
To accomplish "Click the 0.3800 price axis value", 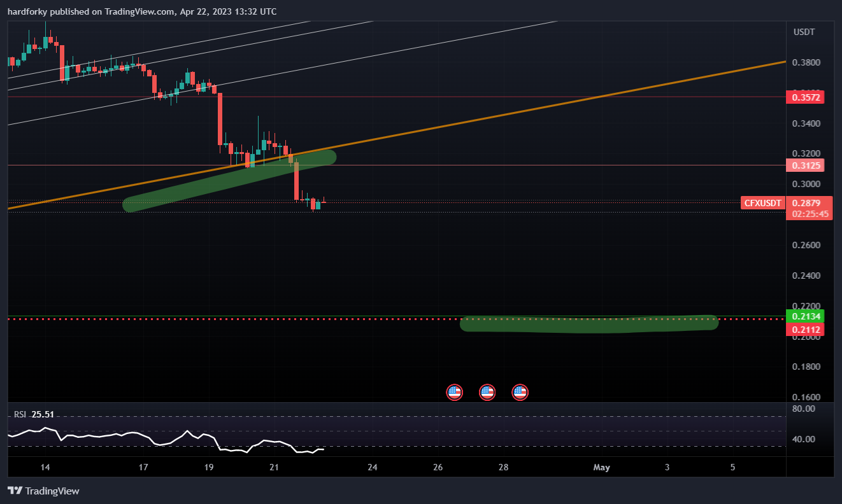I will click(805, 62).
